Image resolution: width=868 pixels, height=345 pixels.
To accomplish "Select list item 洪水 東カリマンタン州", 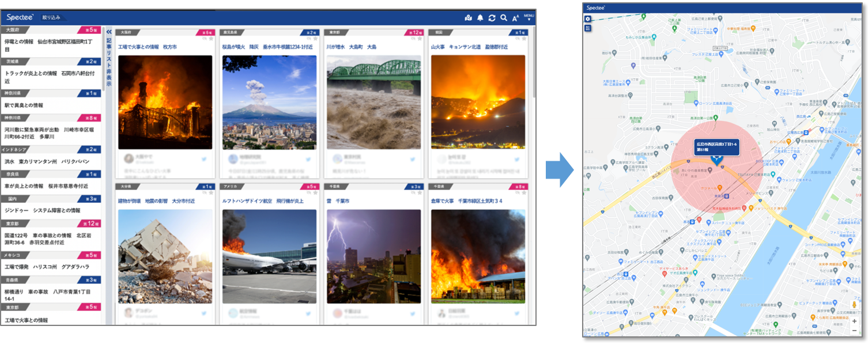I will pos(51,161).
